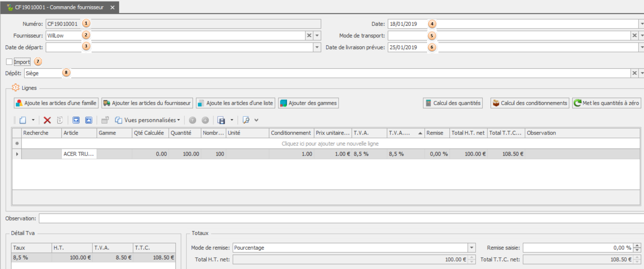Click the 100.00 quantity cell in the line
This screenshot has height=269, width=644.
pos(185,154)
